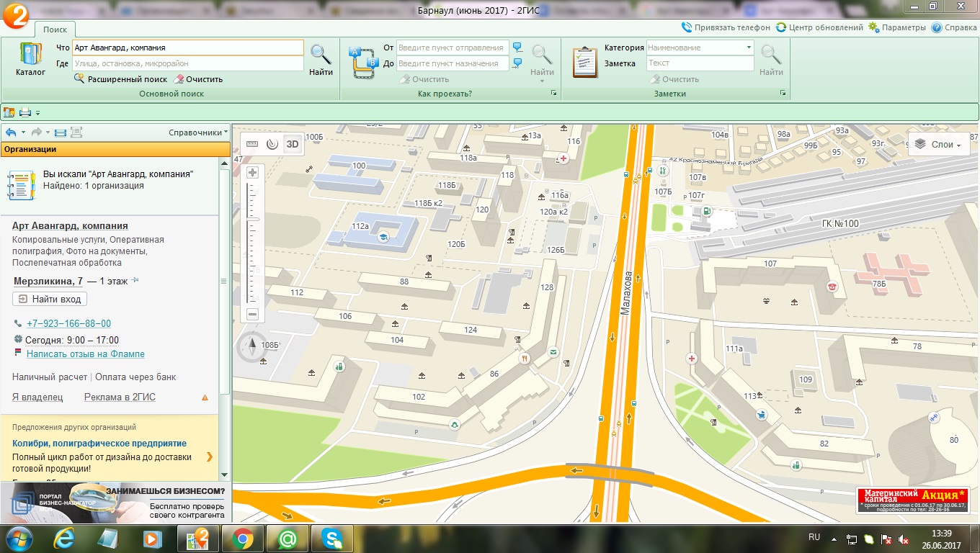Click the warning triangle icon
The width and height of the screenshot is (980, 553).
click(x=205, y=397)
